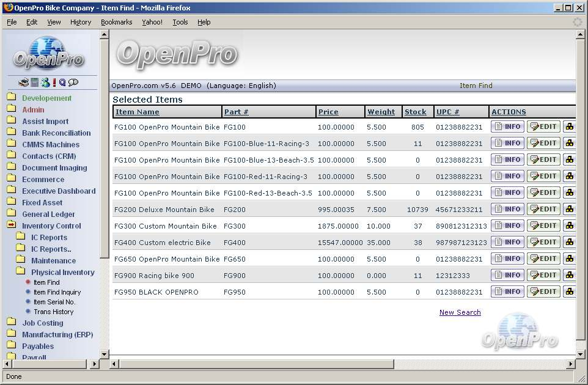Open the speech bubble chat icon
This screenshot has height=385, width=588.
pyautogui.click(x=73, y=82)
